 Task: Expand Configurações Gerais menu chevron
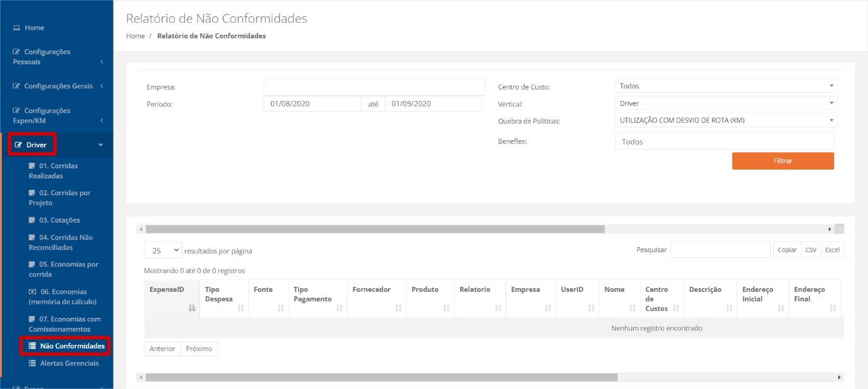tap(102, 86)
